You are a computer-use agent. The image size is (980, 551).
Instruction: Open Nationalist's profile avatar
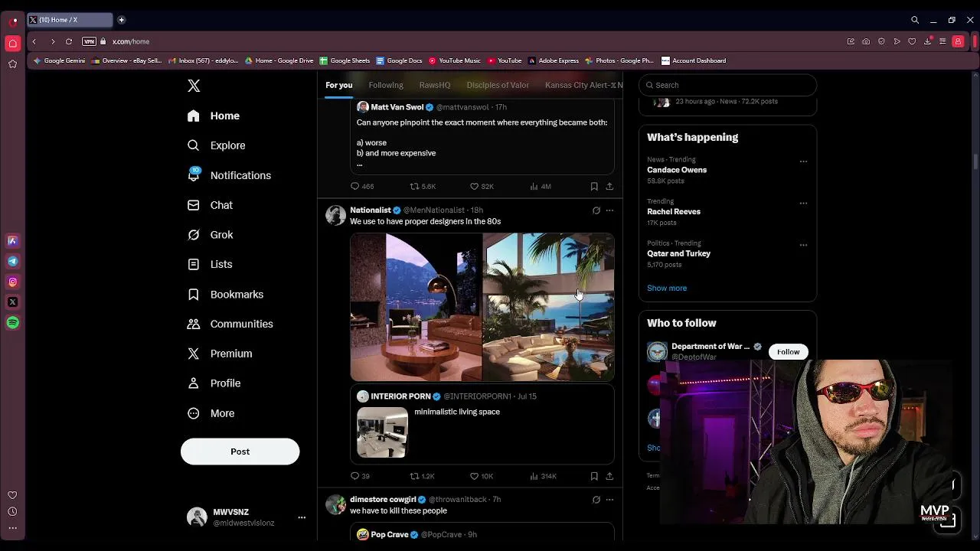[x=335, y=215]
